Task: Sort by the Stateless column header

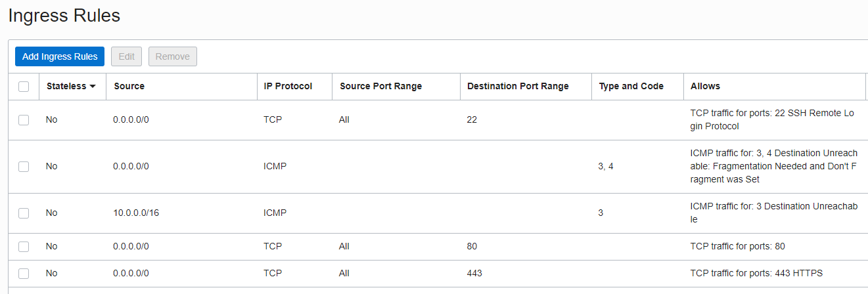Action: 66,86
